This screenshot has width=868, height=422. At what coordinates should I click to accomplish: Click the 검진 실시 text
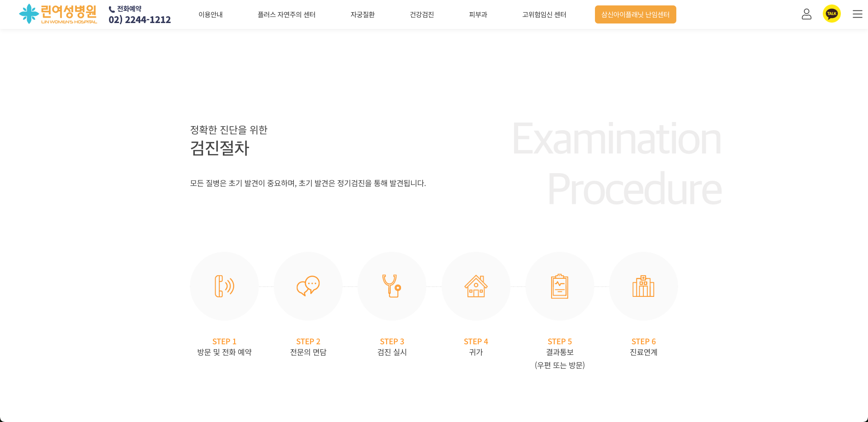click(392, 352)
